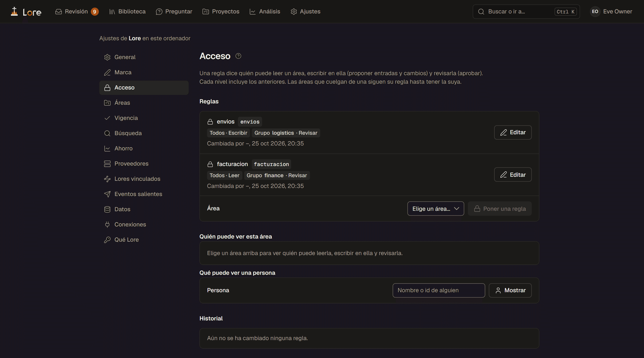Click the Eve Owner username
Viewport: 644px width, 358px height.
(617, 11)
